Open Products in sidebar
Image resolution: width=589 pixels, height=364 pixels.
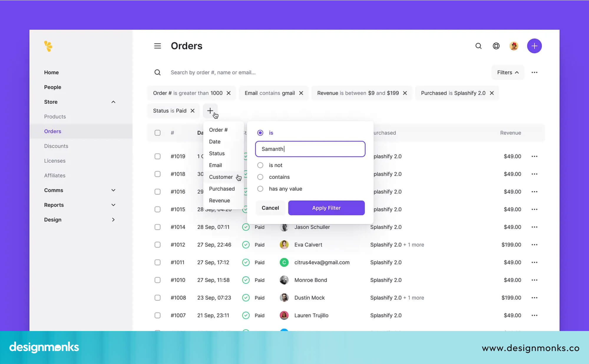pos(55,117)
